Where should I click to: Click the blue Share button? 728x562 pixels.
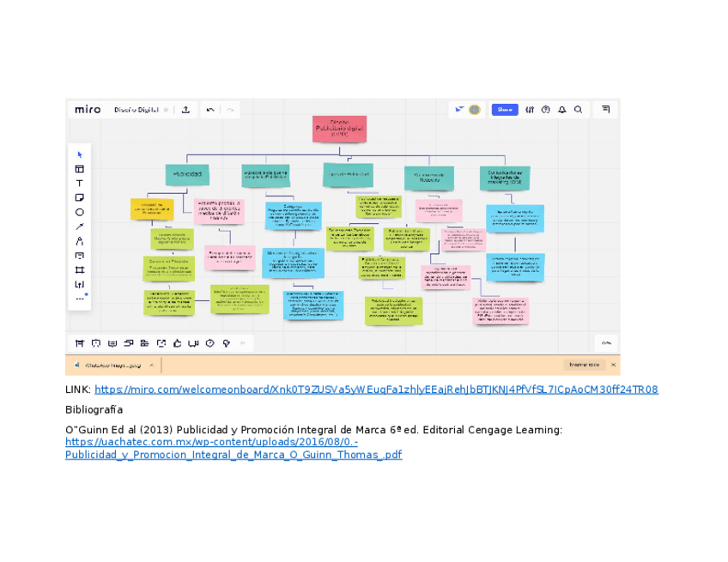(x=505, y=110)
